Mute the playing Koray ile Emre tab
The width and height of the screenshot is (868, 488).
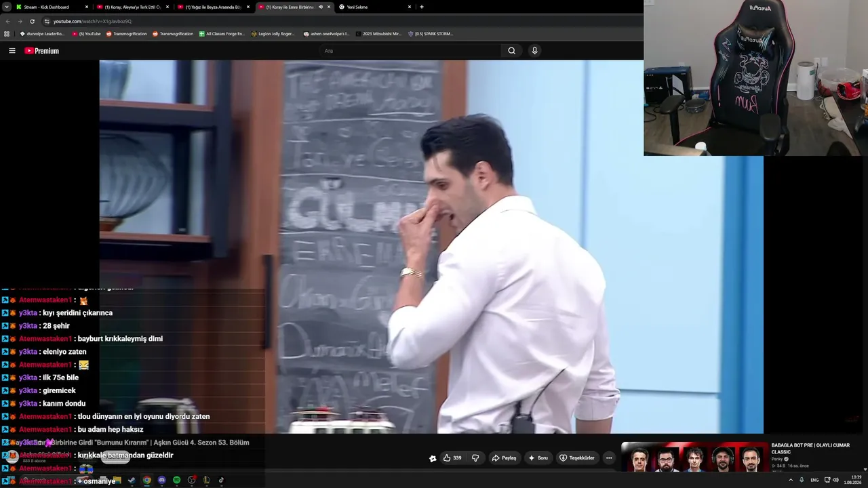tap(321, 7)
